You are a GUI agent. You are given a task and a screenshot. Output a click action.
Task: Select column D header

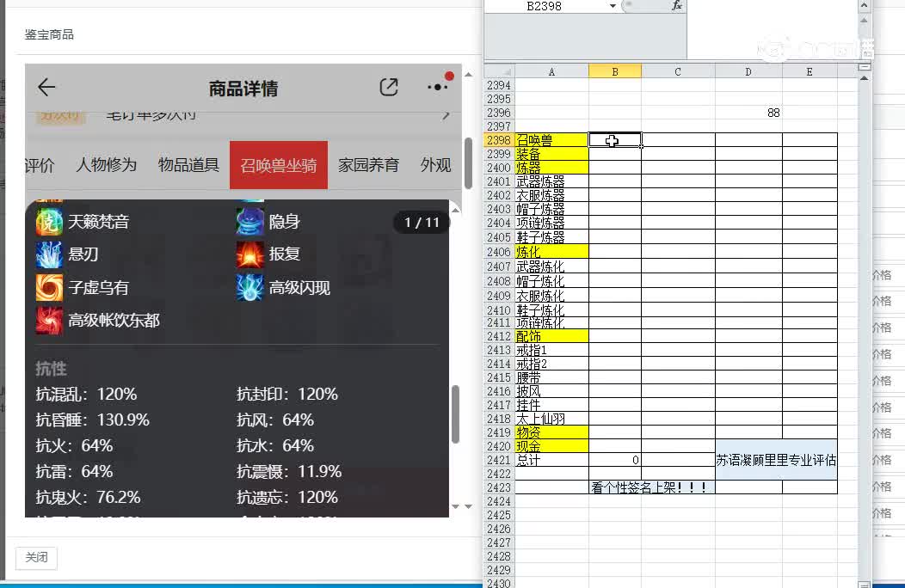point(748,71)
